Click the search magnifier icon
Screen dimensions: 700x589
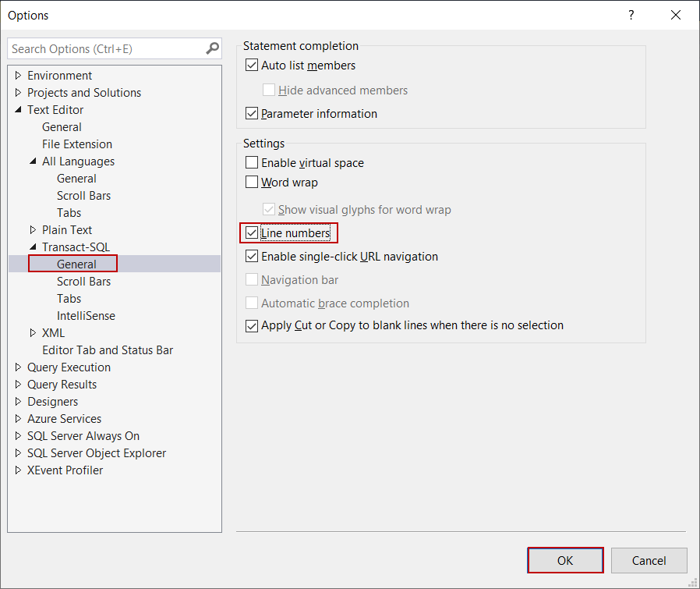click(212, 48)
